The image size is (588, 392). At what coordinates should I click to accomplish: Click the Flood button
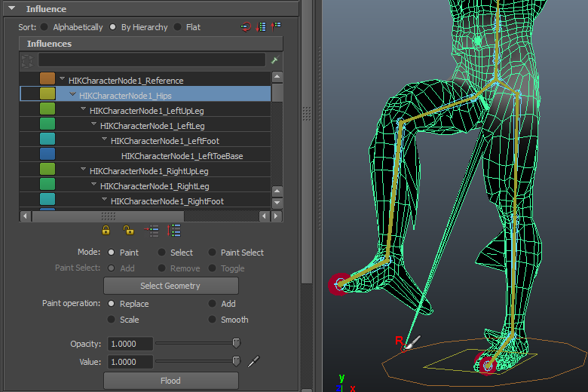click(x=170, y=381)
